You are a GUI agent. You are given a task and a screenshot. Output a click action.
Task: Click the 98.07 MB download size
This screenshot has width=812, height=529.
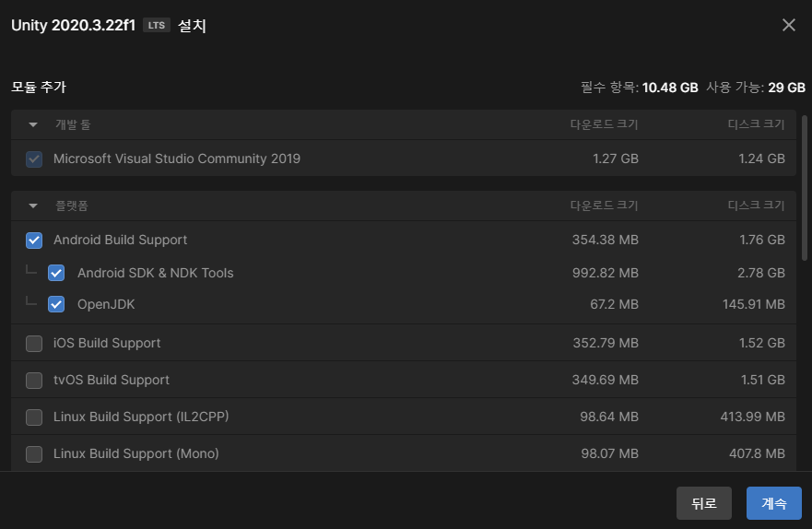[609, 453]
